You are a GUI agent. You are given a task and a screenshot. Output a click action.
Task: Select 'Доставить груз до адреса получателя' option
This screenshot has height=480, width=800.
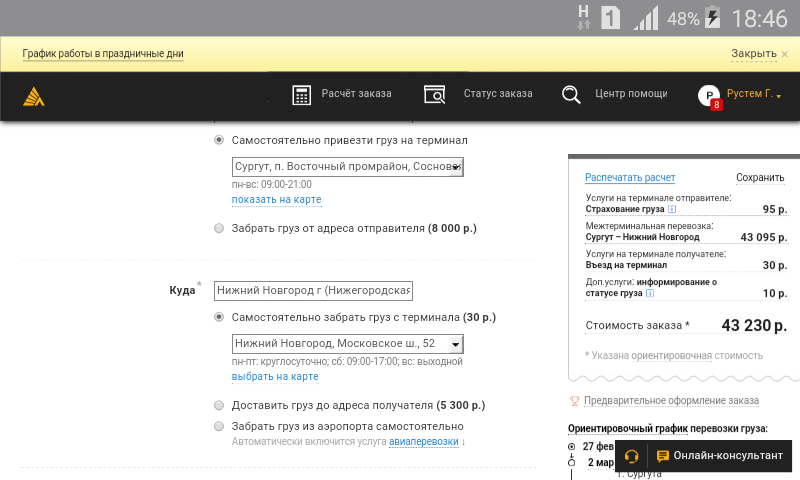(x=219, y=405)
